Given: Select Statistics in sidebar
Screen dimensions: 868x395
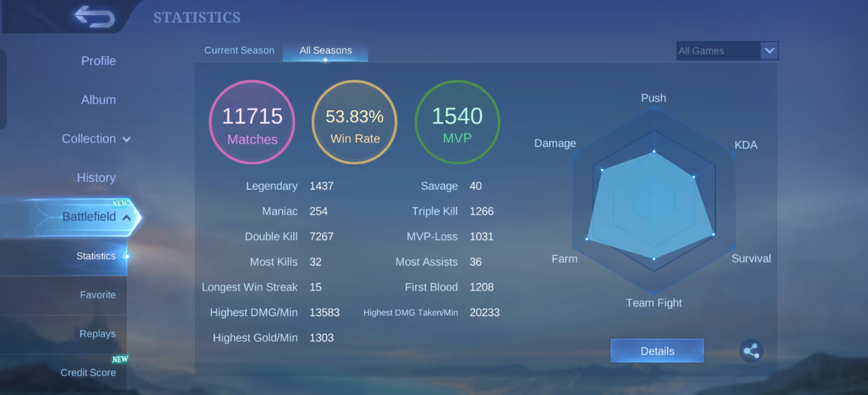Looking at the screenshot, I should tap(96, 256).
